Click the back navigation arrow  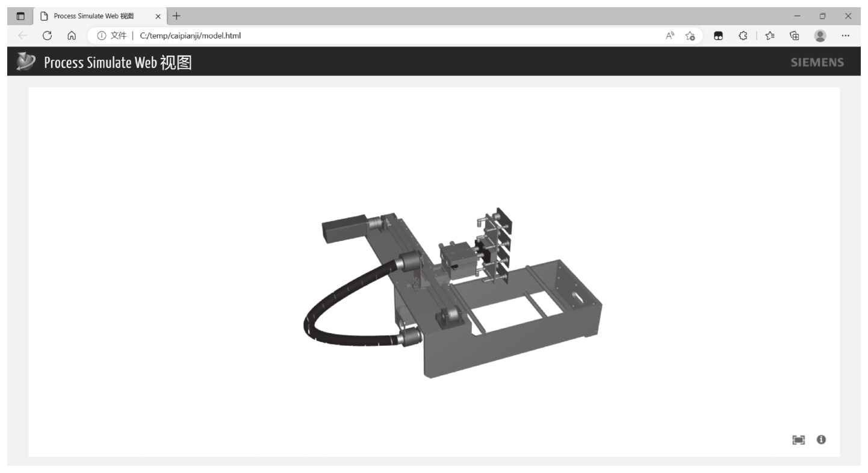[x=22, y=36]
